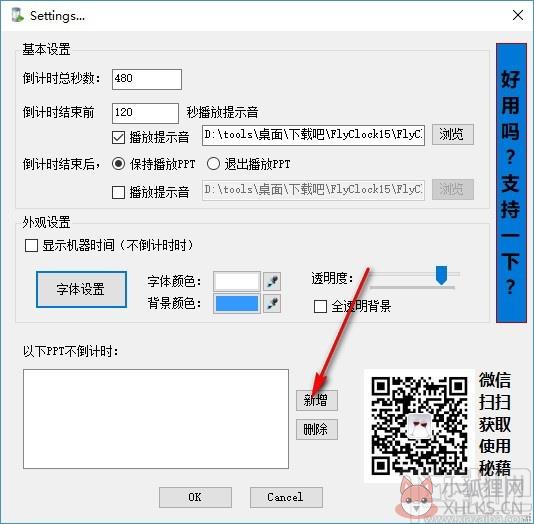Click the Cancel button
The height and width of the screenshot is (524, 534).
(x=286, y=497)
